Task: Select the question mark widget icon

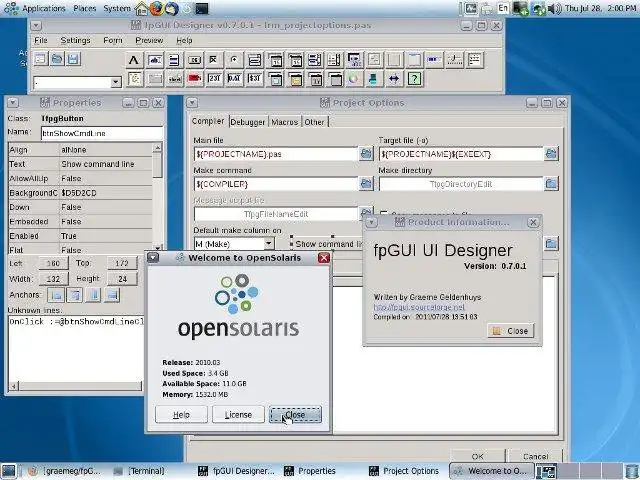Action: coord(414,79)
